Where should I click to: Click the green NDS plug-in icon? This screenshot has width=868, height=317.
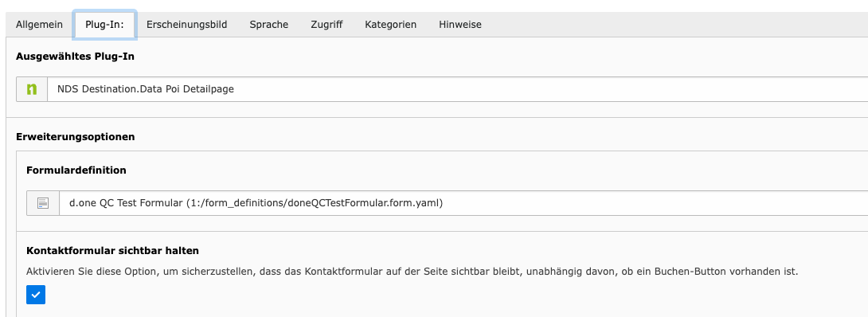click(32, 89)
